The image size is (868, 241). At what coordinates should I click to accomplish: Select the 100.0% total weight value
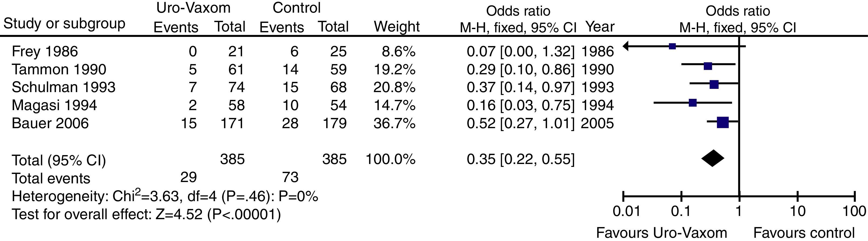390,159
